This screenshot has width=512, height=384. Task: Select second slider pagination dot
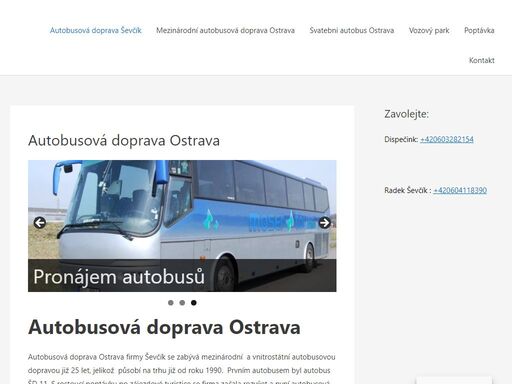[182, 303]
